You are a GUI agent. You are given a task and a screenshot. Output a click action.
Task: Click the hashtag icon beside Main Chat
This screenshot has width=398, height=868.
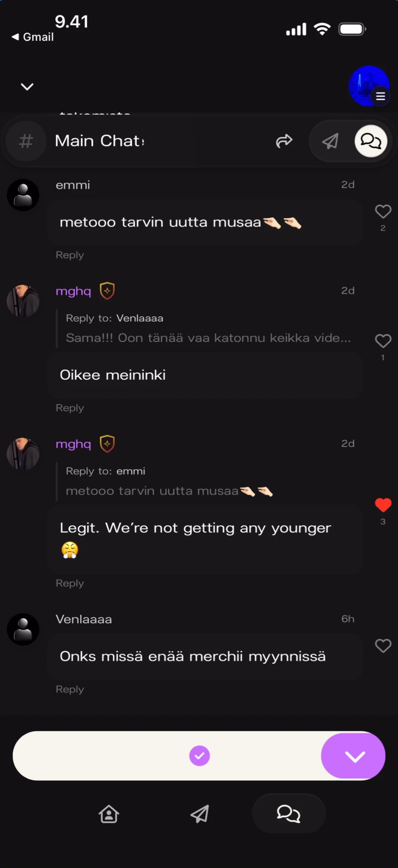[26, 141]
